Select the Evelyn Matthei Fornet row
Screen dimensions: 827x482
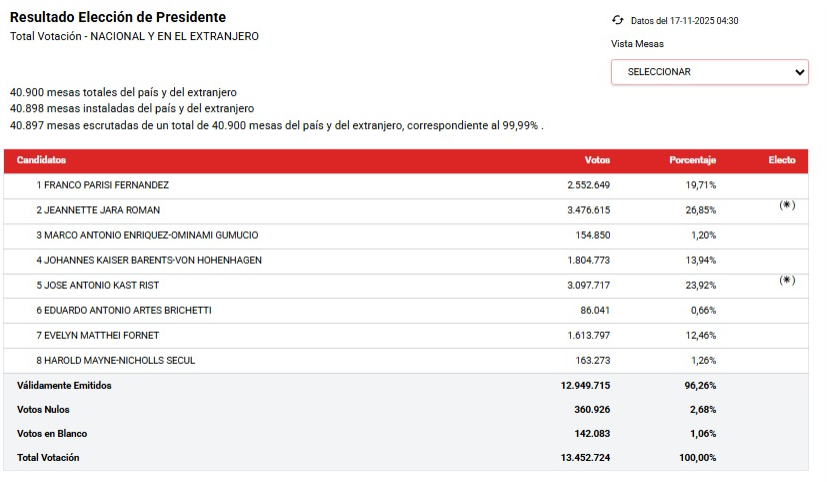coord(97,335)
